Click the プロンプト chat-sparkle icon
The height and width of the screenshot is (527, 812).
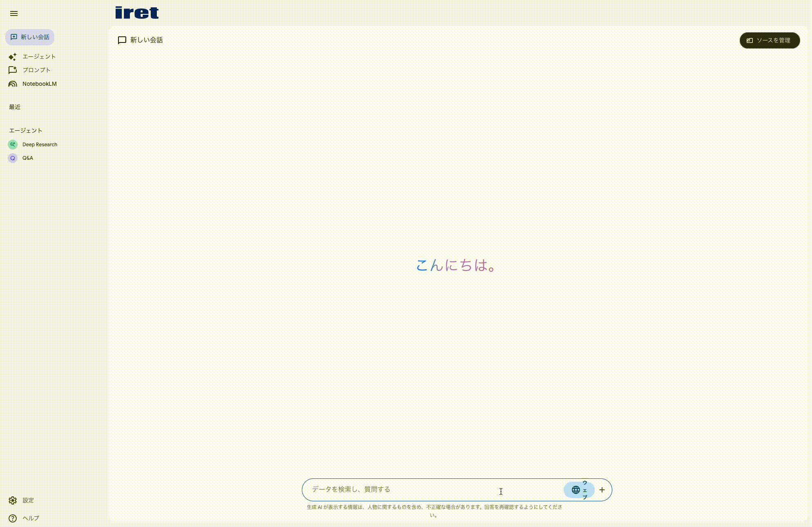pos(13,70)
